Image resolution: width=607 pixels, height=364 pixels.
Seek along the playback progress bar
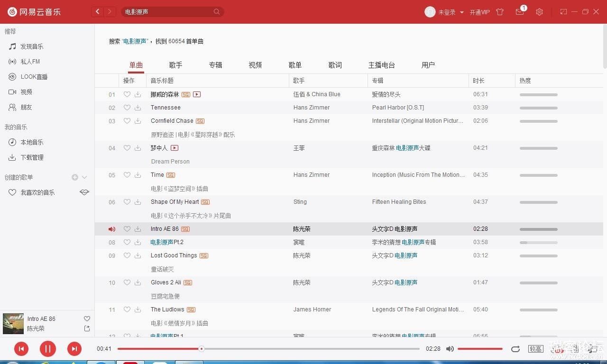[x=268, y=349]
